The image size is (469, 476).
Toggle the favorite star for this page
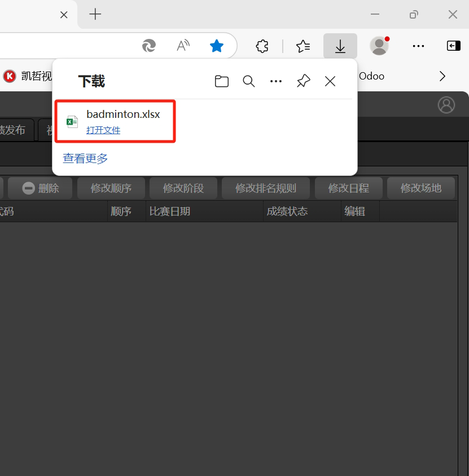[217, 46]
